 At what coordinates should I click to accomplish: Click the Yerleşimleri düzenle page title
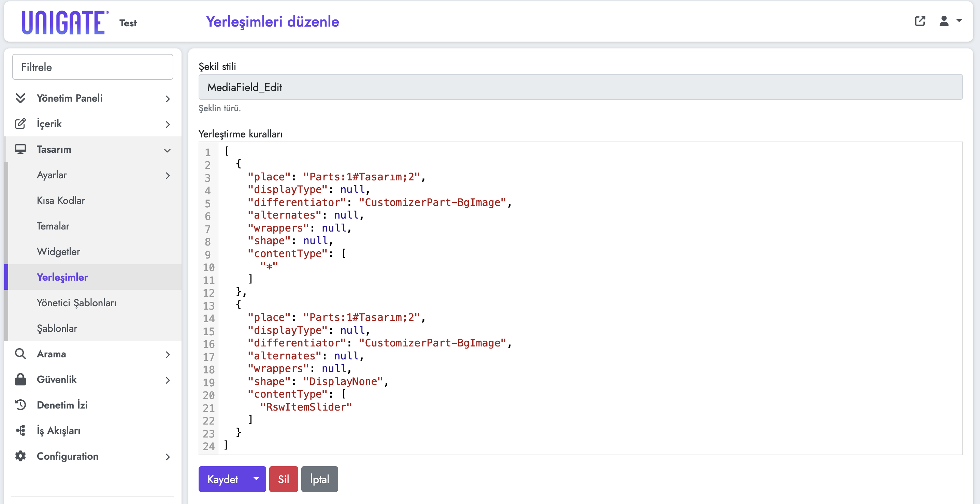pyautogui.click(x=272, y=21)
